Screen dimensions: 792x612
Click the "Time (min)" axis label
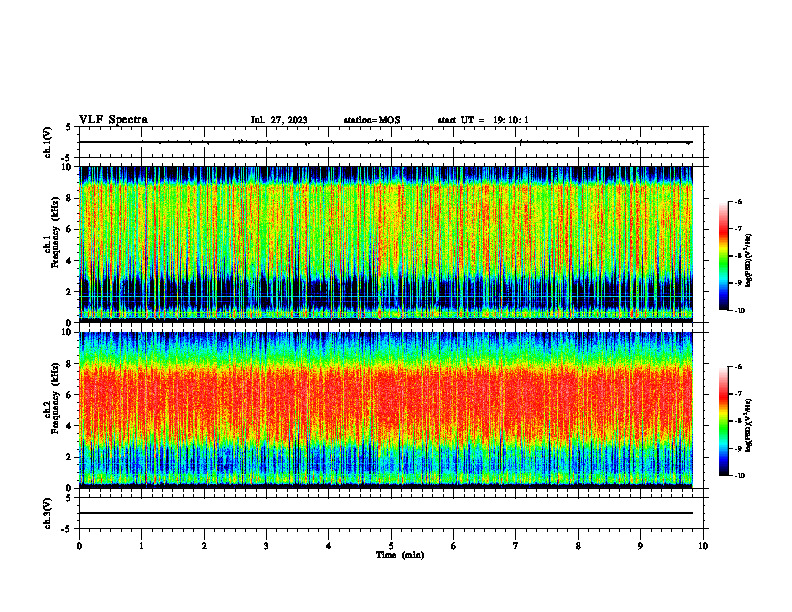point(400,555)
